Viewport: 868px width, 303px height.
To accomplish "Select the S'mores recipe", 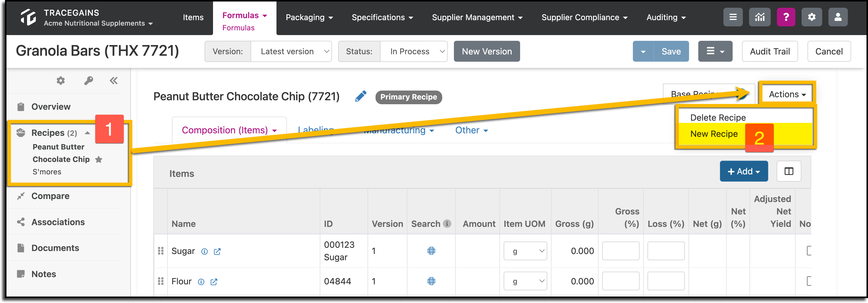I will point(47,172).
